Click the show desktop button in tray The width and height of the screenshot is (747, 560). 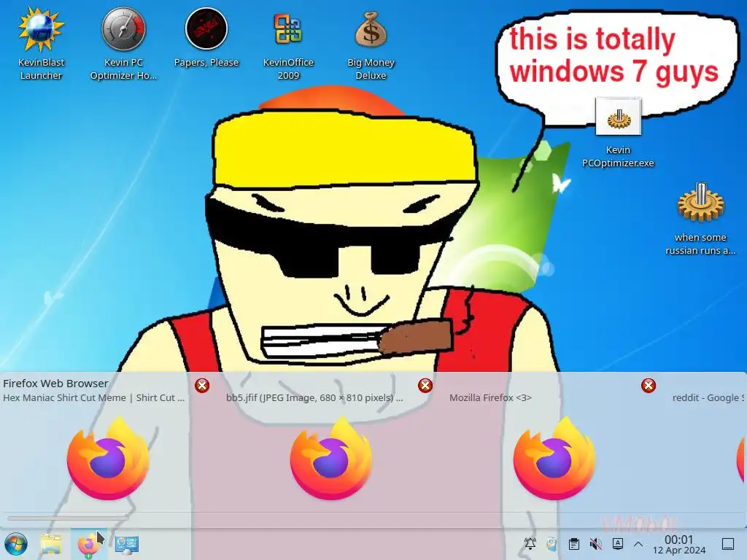pyautogui.click(x=728, y=544)
